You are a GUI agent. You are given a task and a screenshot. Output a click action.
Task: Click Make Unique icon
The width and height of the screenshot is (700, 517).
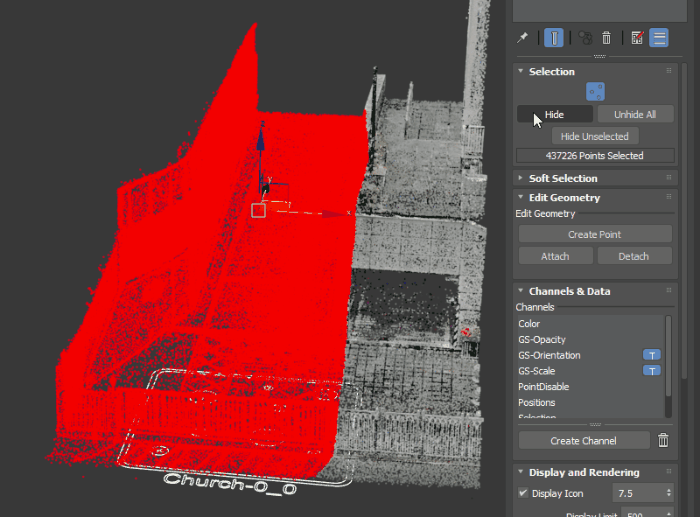click(585, 38)
